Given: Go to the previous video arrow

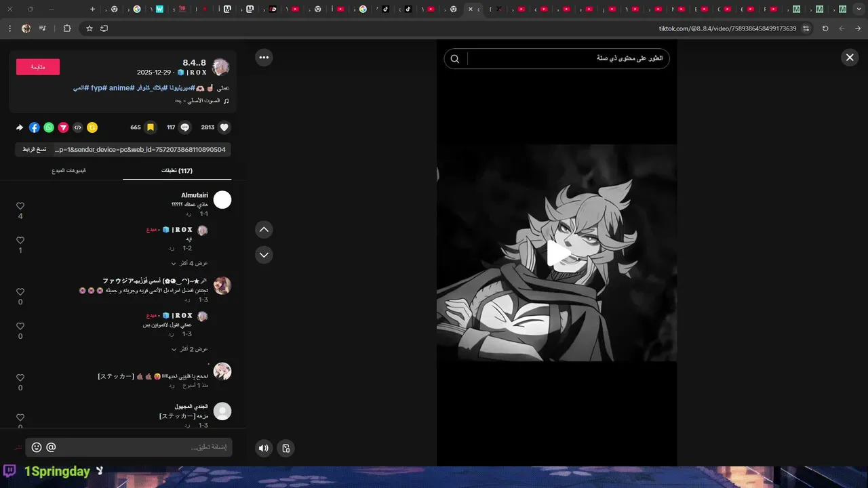Looking at the screenshot, I should click(x=264, y=230).
